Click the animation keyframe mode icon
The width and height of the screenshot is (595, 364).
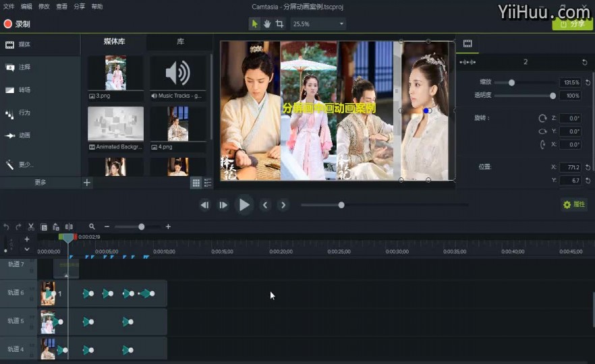(x=467, y=62)
